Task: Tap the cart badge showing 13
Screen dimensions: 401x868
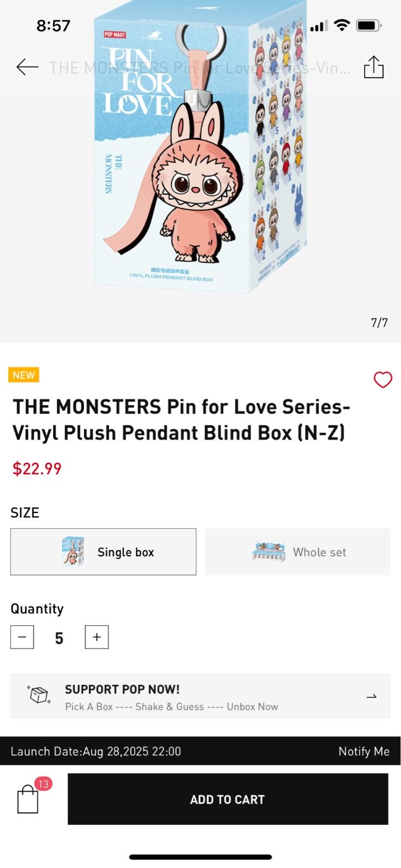Action: pyautogui.click(x=43, y=784)
